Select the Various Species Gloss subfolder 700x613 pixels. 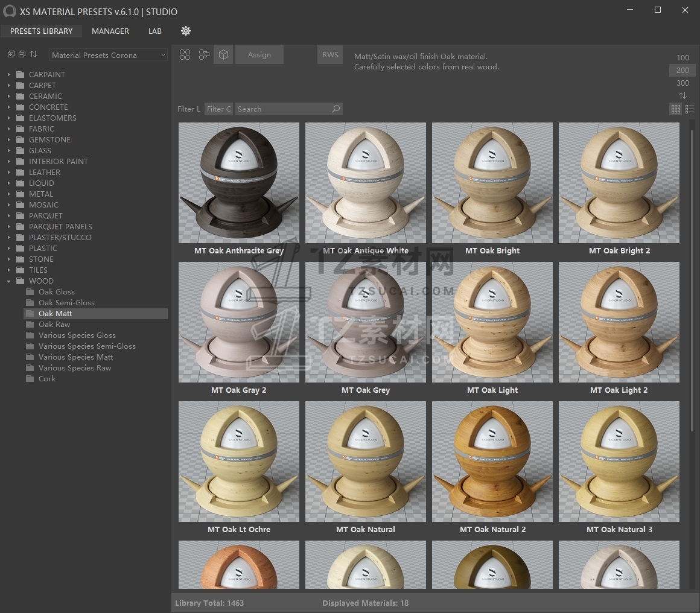tap(77, 335)
